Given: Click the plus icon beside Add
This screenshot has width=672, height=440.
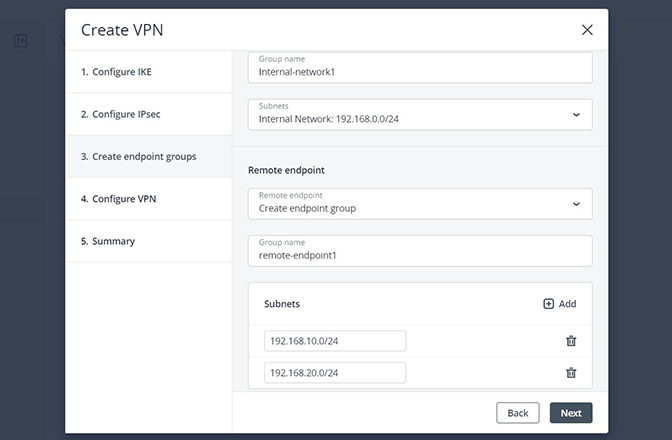Looking at the screenshot, I should 548,304.
